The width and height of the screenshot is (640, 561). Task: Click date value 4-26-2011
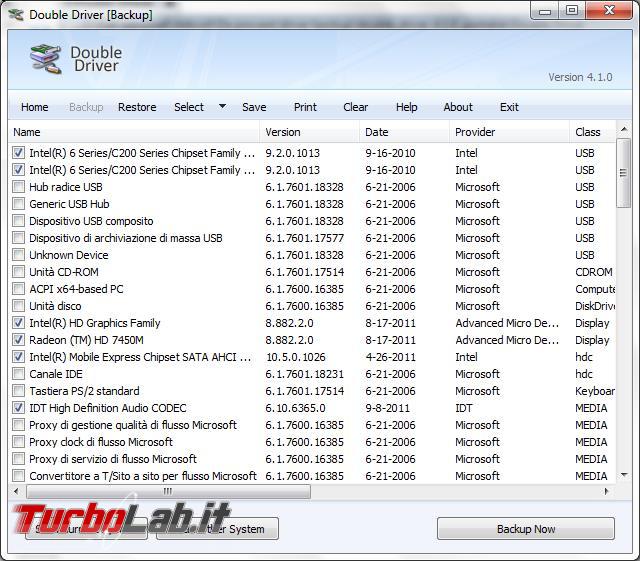tap(390, 357)
